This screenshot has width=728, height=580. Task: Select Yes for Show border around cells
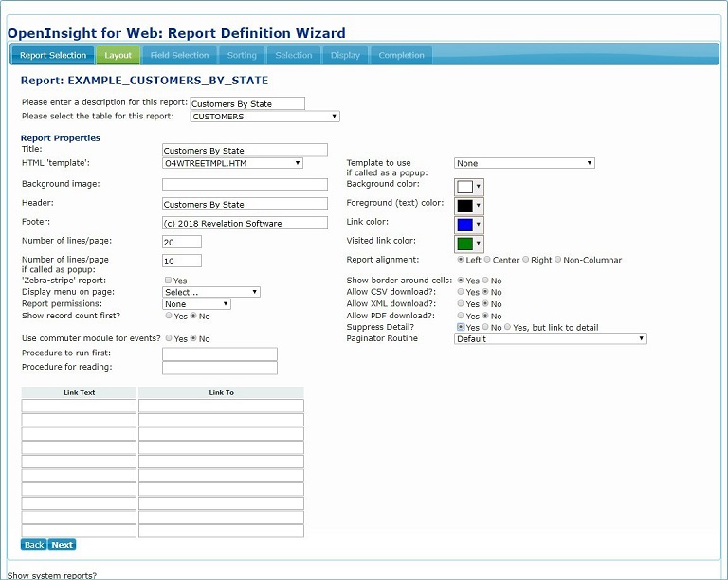click(x=461, y=281)
